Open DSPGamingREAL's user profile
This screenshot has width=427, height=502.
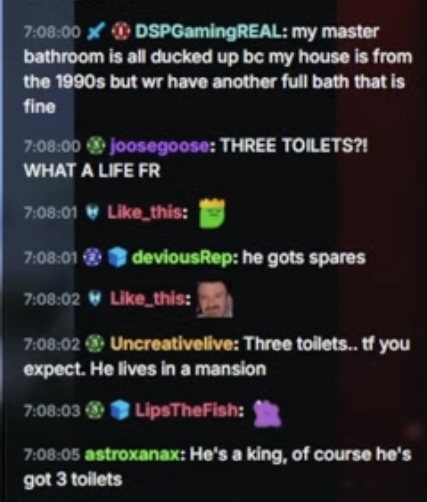coord(210,32)
